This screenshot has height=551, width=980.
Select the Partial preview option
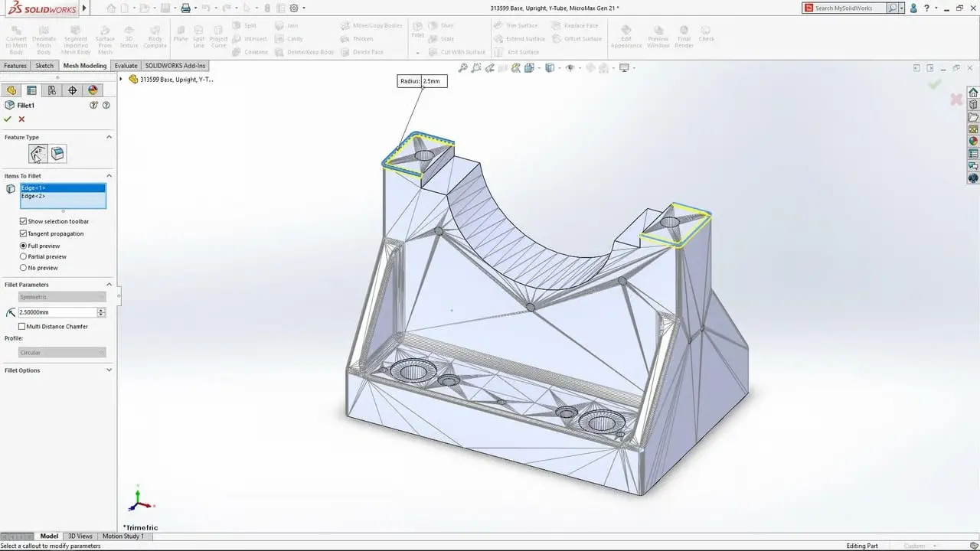click(x=23, y=256)
